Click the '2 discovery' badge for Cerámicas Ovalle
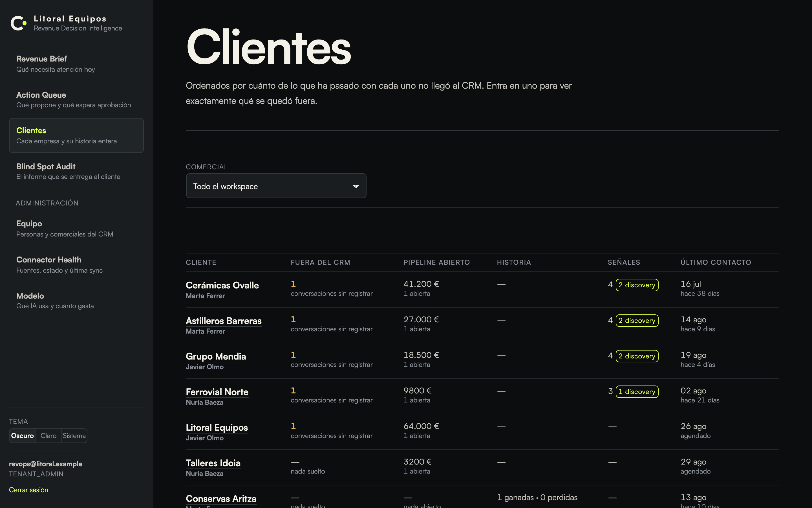 coord(637,285)
